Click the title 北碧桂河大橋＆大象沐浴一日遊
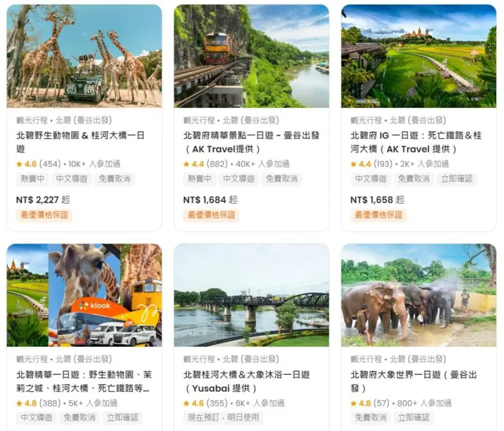 pyautogui.click(x=246, y=381)
